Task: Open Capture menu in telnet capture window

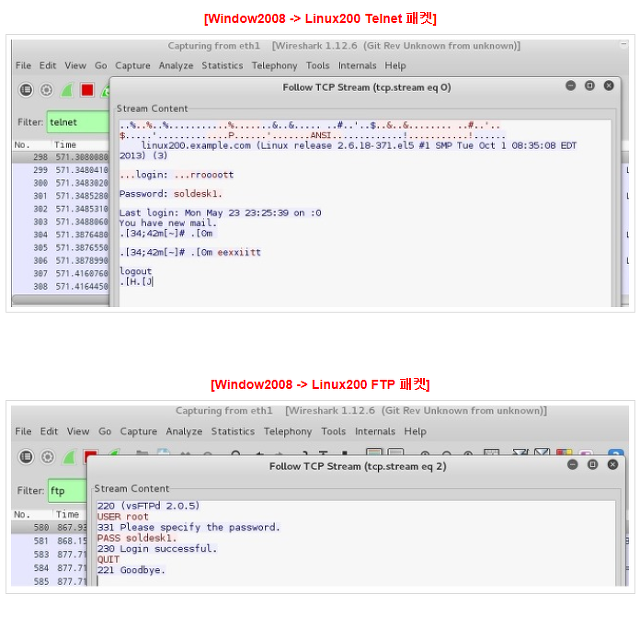Action: coord(133,66)
